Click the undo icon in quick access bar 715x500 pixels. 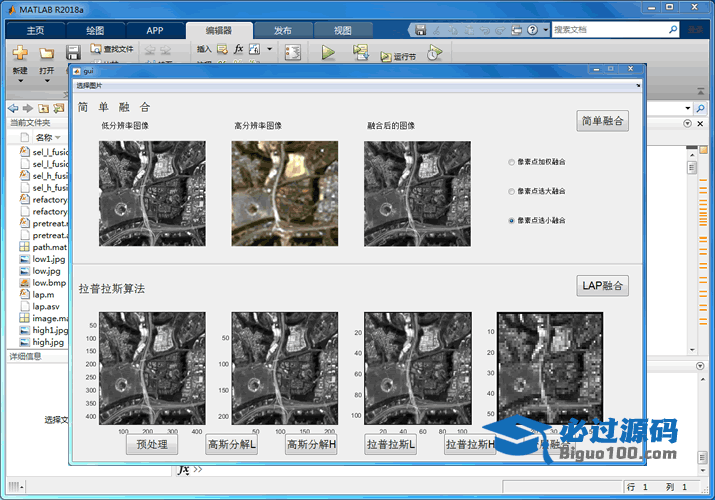pos(484,30)
